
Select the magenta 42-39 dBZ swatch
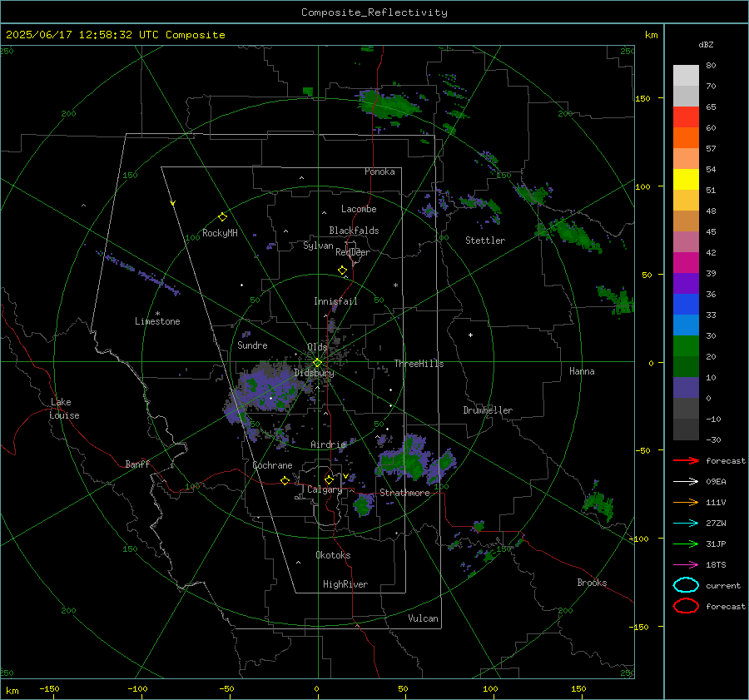coord(686,263)
